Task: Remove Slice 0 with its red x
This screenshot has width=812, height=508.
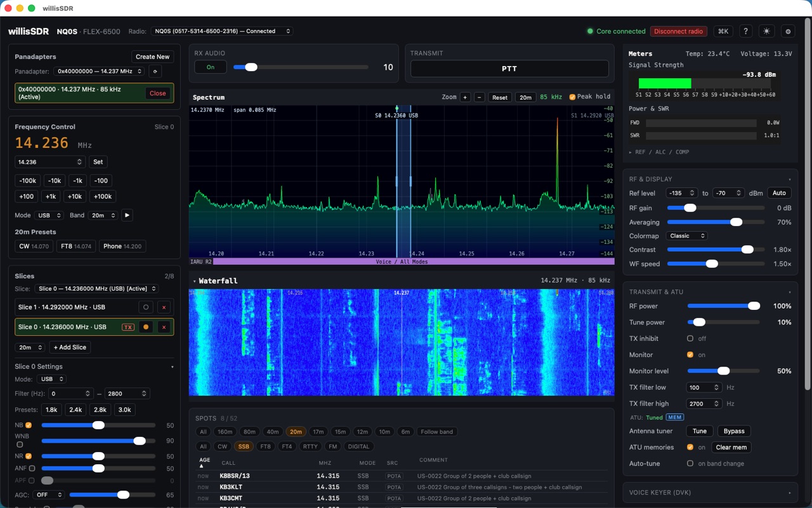Action: tap(164, 327)
